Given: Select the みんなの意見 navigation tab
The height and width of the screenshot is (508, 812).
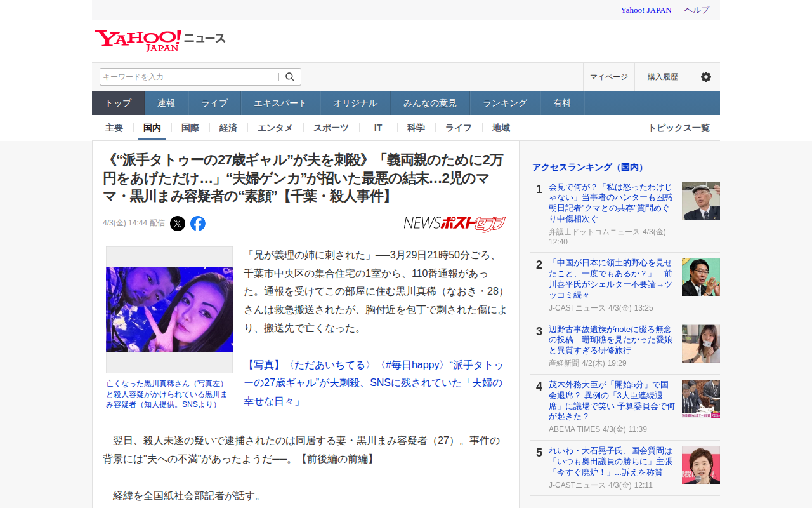Looking at the screenshot, I should (430, 103).
